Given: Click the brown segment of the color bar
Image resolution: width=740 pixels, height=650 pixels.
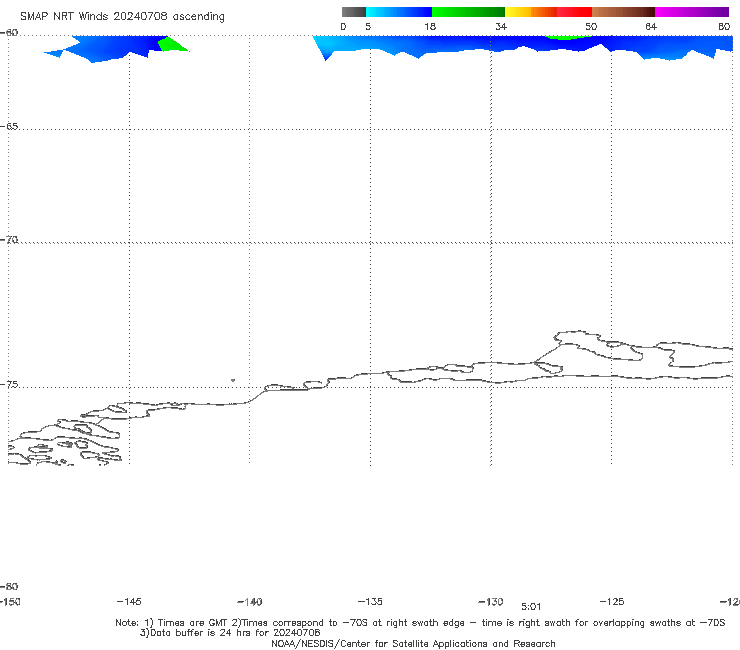Looking at the screenshot, I should (623, 12).
